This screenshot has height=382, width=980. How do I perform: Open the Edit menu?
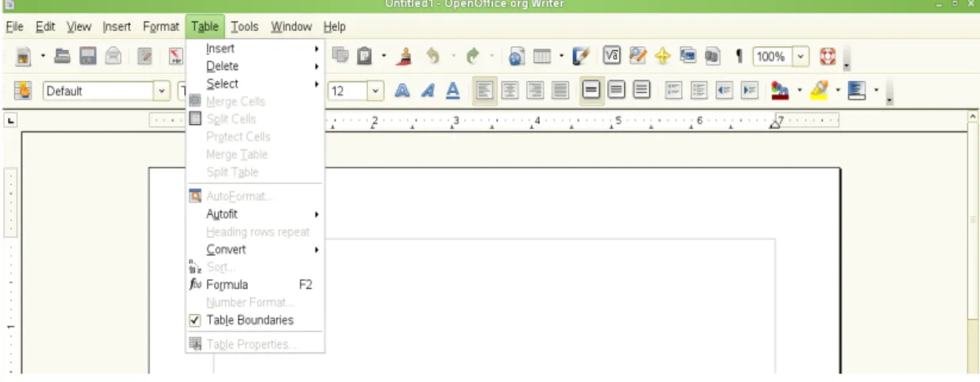(45, 26)
